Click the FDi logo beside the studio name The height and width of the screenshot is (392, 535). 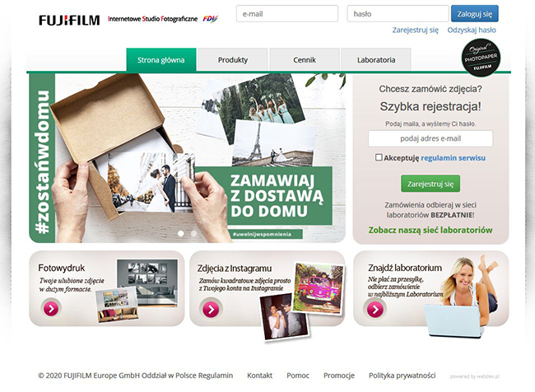click(210, 19)
